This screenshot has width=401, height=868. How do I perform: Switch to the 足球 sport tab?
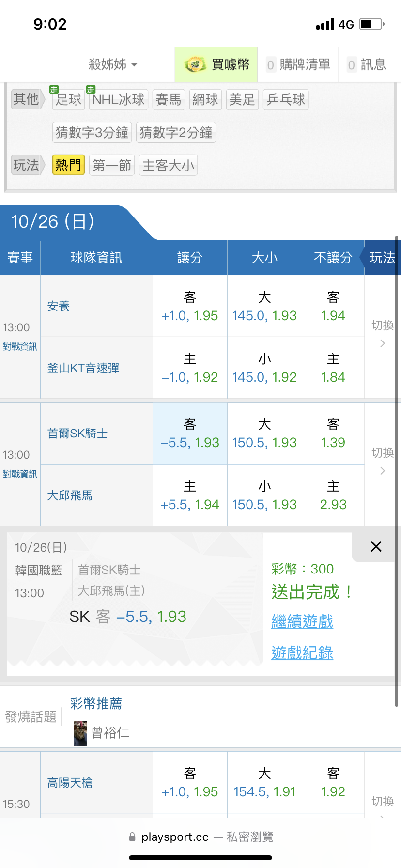[x=68, y=99]
